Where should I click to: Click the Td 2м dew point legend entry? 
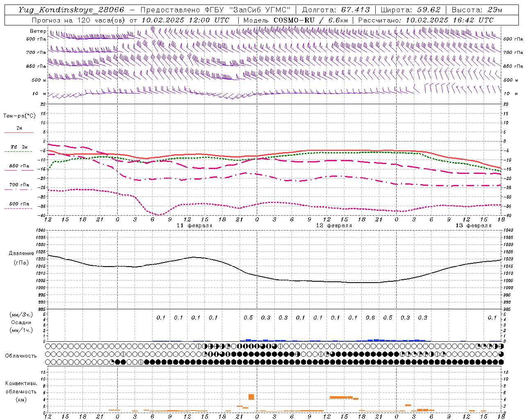(x=19, y=147)
